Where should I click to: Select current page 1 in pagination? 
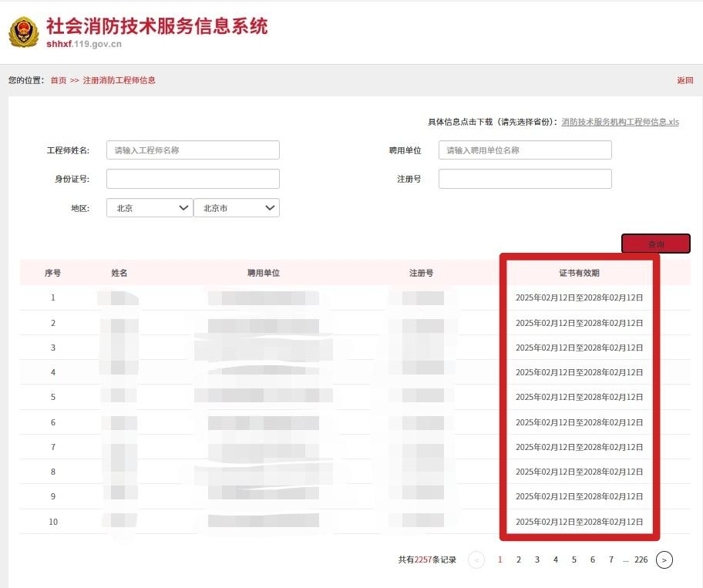pos(500,559)
